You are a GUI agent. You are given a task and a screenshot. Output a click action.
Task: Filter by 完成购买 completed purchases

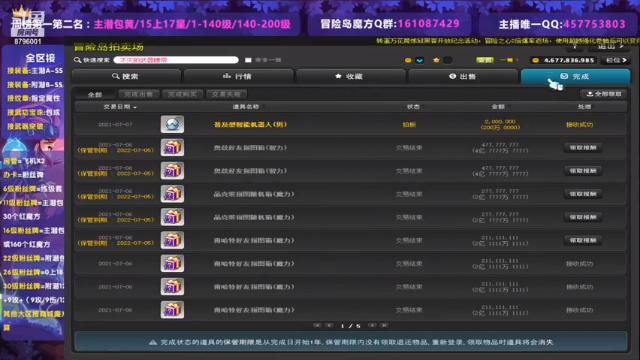click(x=182, y=94)
